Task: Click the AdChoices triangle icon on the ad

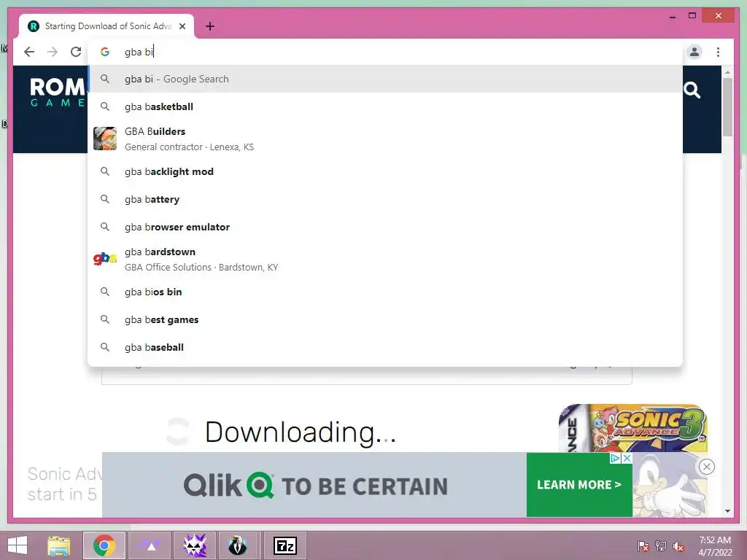Action: coord(616,458)
